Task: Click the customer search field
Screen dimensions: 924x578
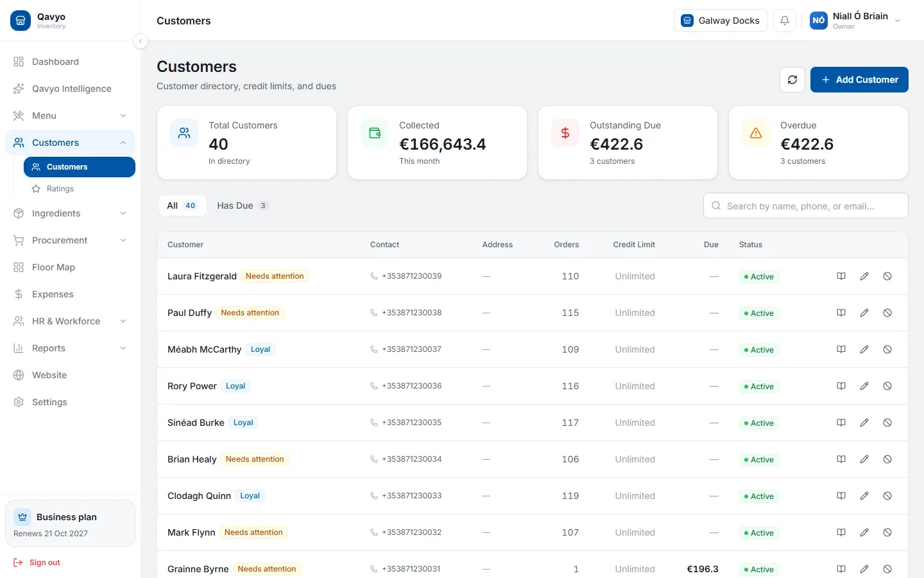Action: [x=806, y=206]
